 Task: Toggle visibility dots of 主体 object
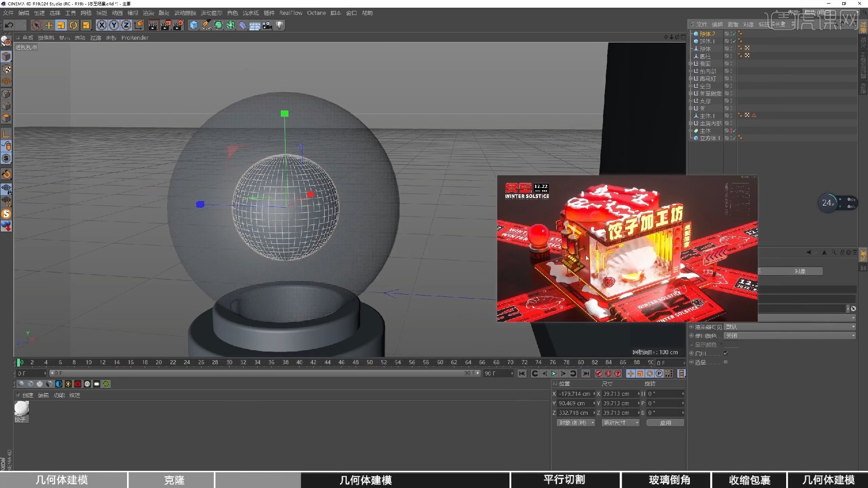click(731, 131)
